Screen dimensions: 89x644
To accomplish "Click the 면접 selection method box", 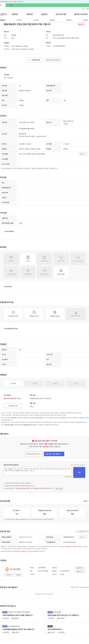I will (x=34, y=383).
